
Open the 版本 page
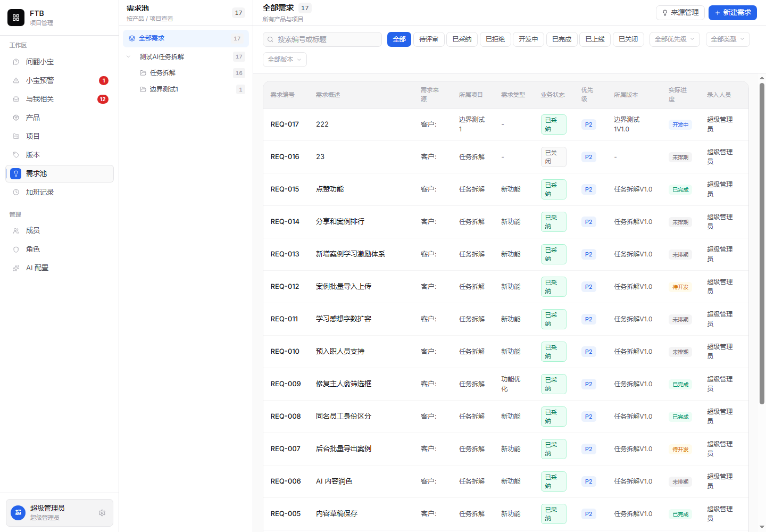60,155
